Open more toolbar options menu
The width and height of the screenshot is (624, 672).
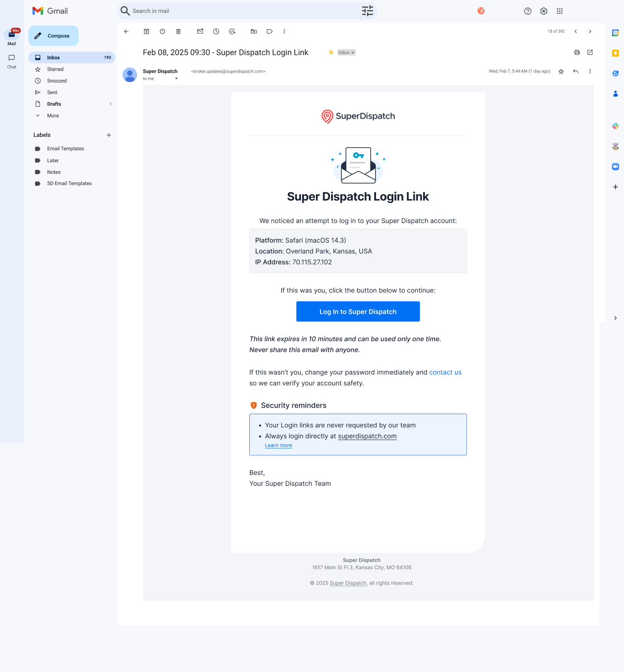284,32
